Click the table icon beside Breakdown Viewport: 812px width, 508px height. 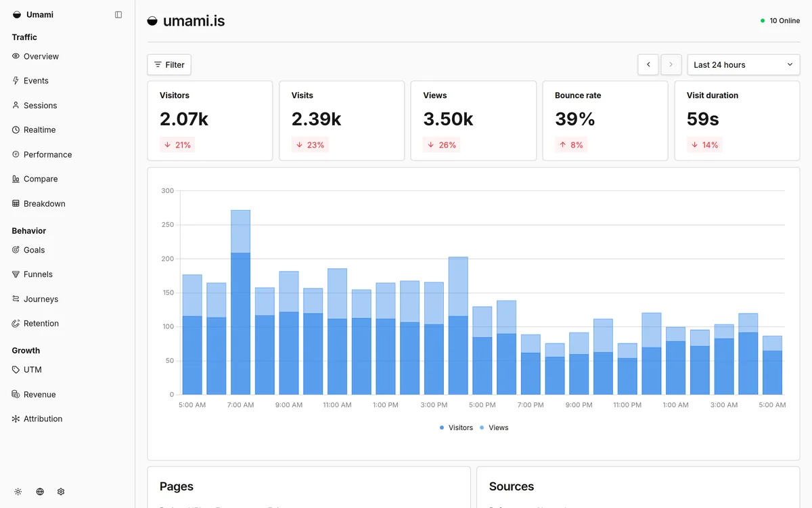tap(16, 204)
